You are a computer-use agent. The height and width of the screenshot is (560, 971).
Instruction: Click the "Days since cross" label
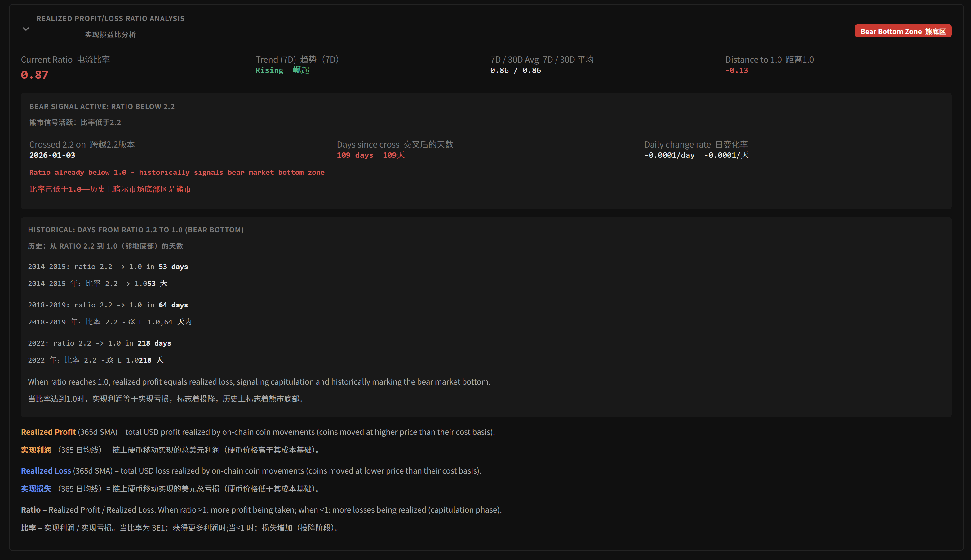click(x=368, y=145)
